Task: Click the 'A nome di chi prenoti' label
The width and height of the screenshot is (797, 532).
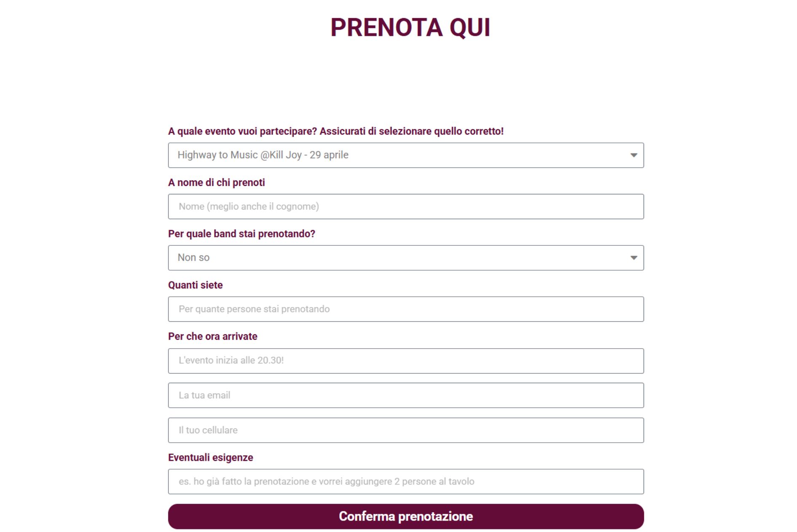Action: 216,183
